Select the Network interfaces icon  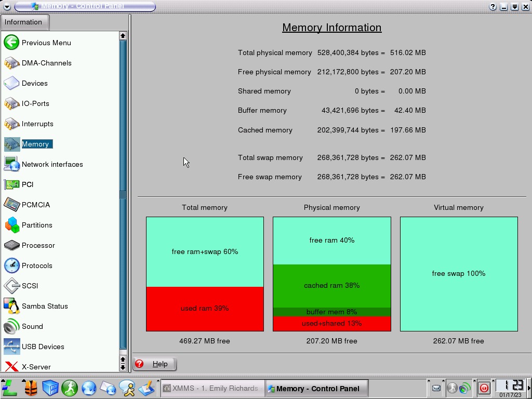[11, 164]
